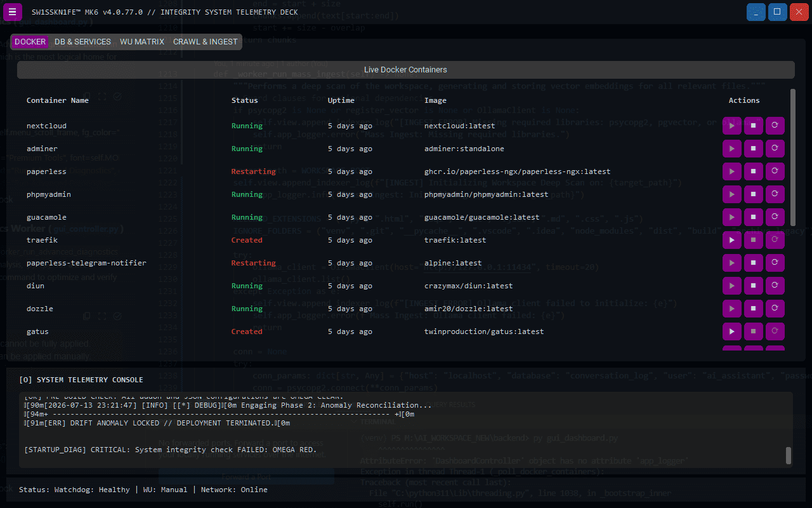
Task: Close the SW1SSKN1FE window
Action: pos(799,12)
